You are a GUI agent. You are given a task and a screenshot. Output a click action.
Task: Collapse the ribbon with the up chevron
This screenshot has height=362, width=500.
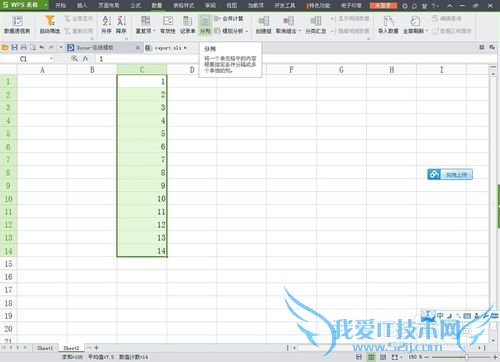tap(449, 6)
